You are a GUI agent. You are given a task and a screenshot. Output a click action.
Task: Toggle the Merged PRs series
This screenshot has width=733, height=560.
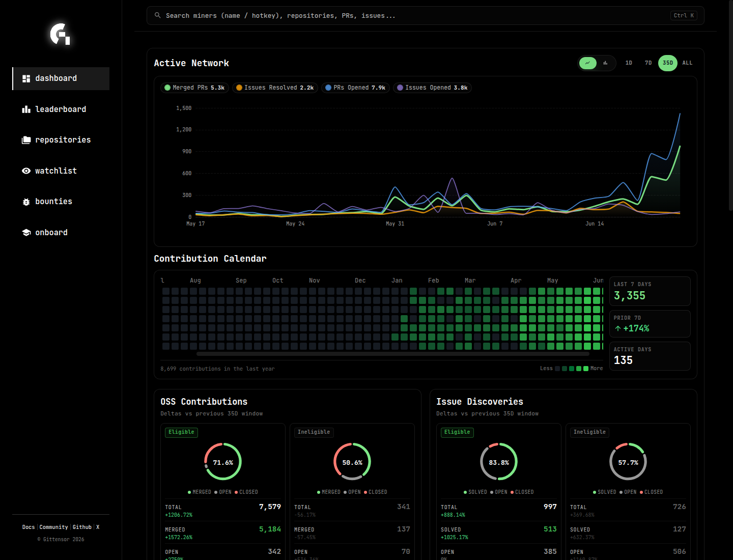pyautogui.click(x=194, y=88)
